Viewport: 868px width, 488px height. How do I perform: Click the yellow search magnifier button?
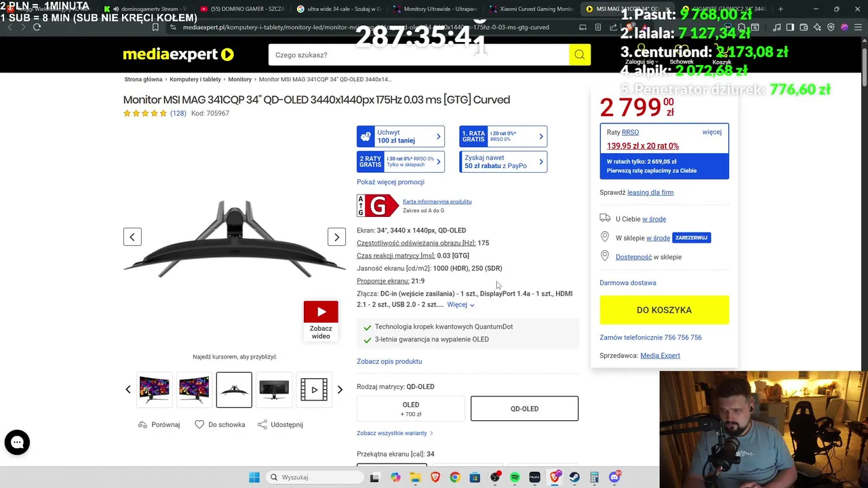tap(579, 55)
